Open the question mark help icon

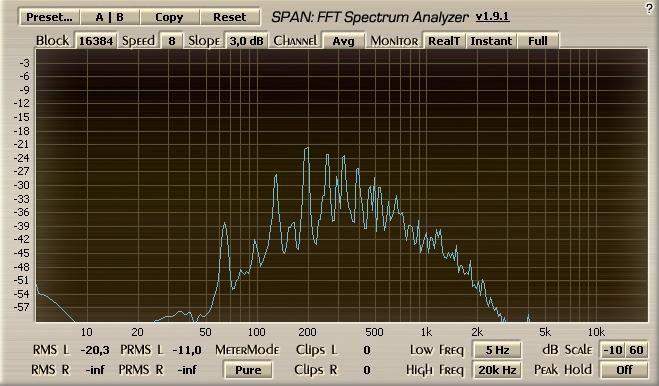point(650,9)
